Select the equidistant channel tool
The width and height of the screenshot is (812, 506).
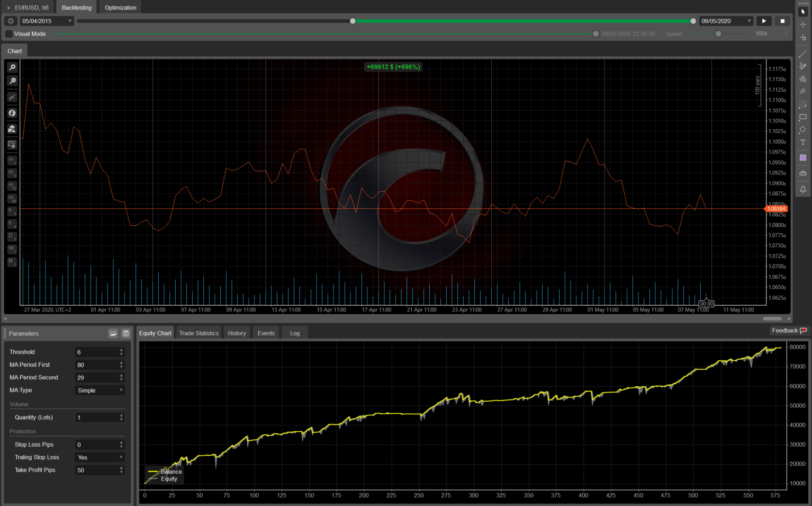(803, 79)
